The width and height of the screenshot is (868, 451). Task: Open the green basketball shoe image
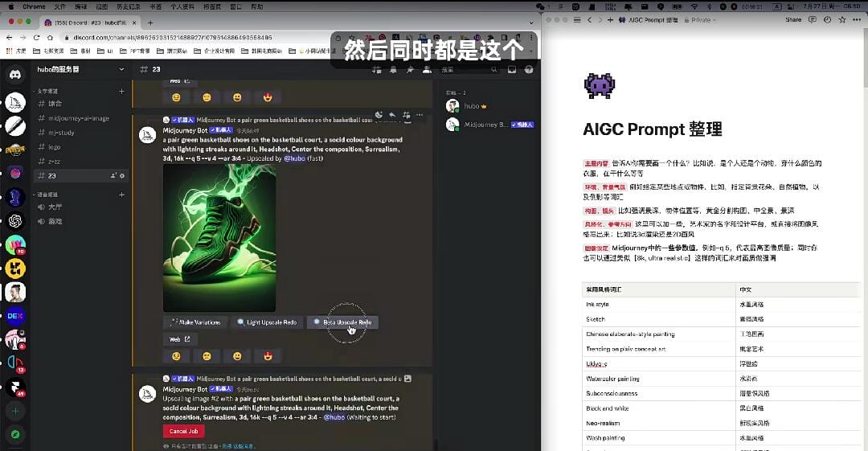[x=219, y=238]
